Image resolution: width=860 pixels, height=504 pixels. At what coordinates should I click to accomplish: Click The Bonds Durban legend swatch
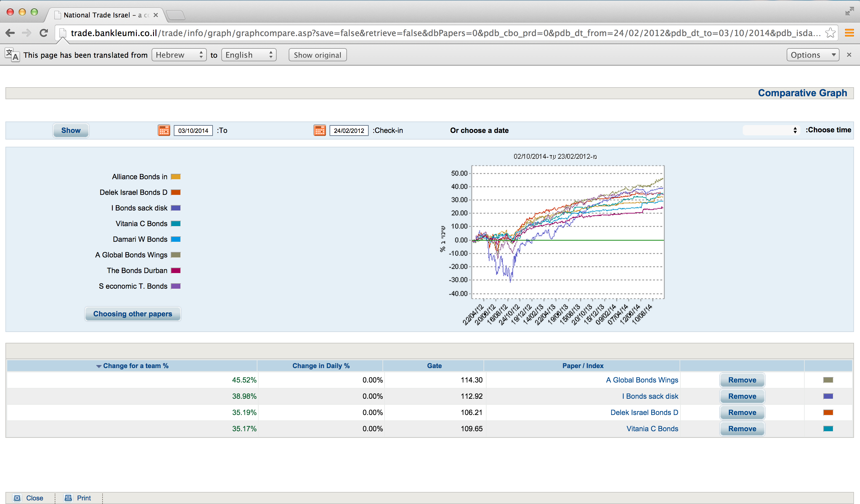coord(175,271)
